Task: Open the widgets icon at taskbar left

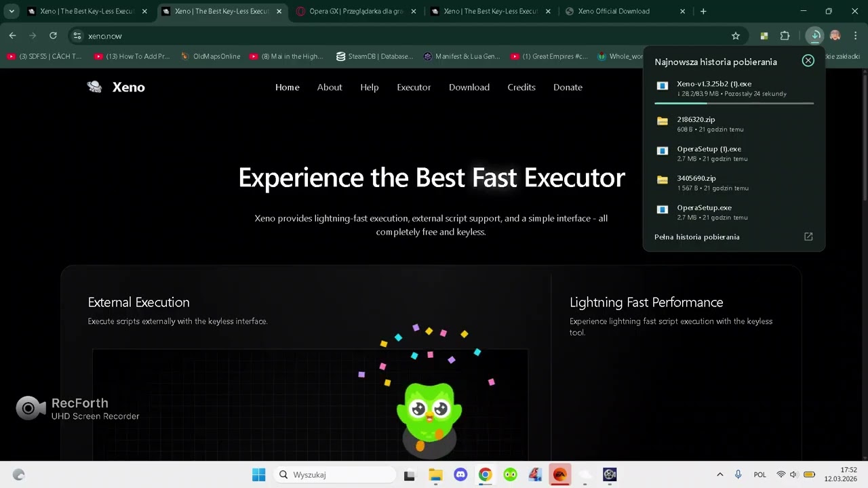Action: tap(19, 475)
